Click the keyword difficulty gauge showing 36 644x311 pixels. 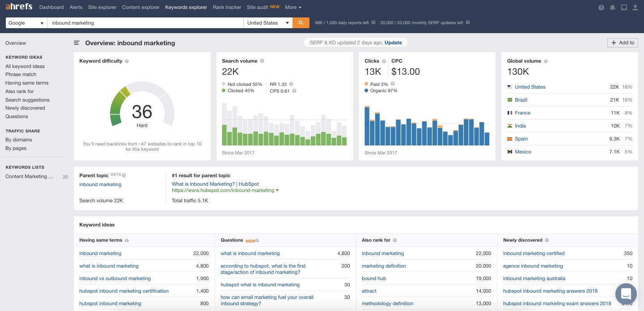pyautogui.click(x=142, y=104)
